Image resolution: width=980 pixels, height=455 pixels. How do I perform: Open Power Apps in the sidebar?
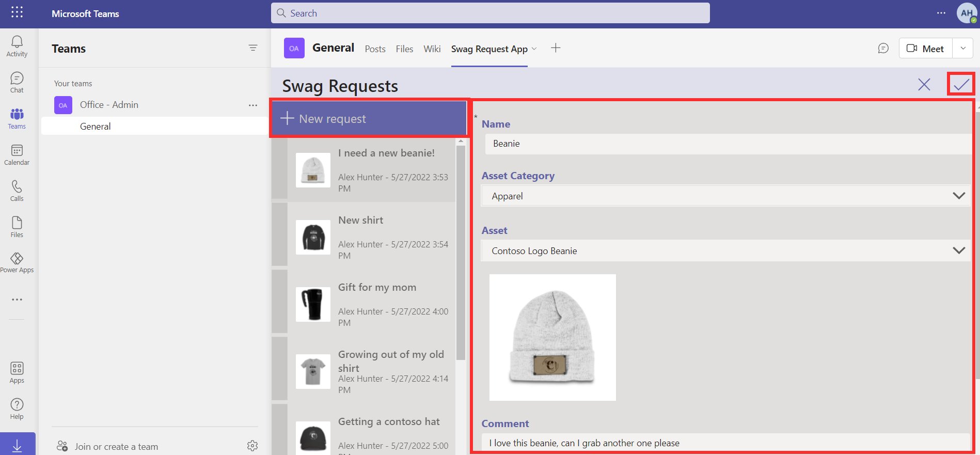pos(17,263)
